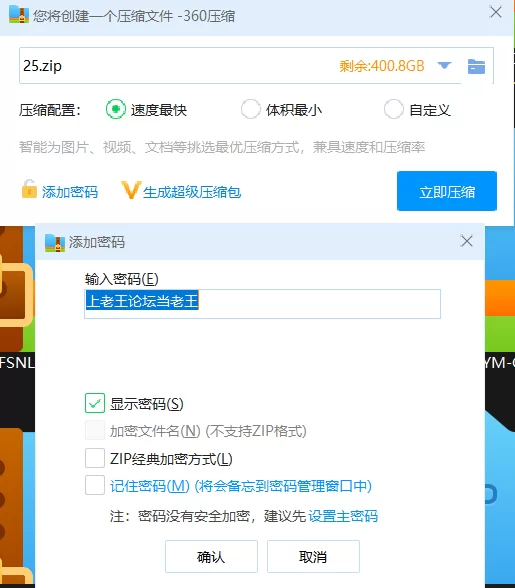The image size is (515, 588).
Task: Click the 设置主密码 link
Action: pos(343,516)
